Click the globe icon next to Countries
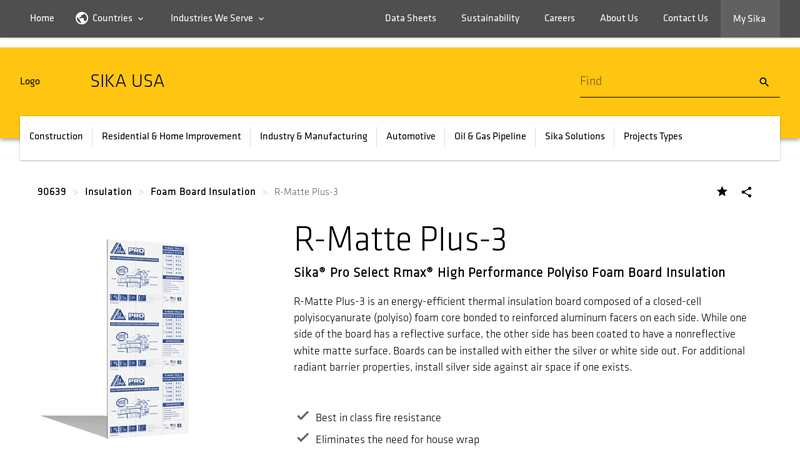This screenshot has width=800, height=450. click(82, 18)
